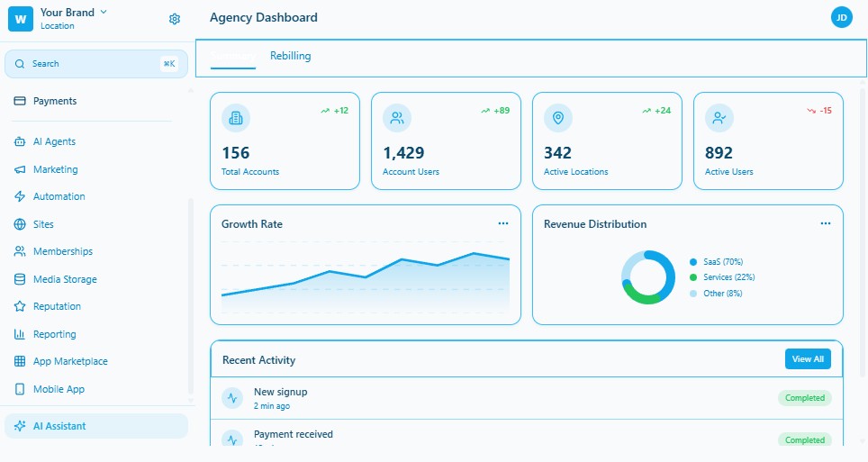
Task: Click the Account Users people icon
Action: point(397,118)
